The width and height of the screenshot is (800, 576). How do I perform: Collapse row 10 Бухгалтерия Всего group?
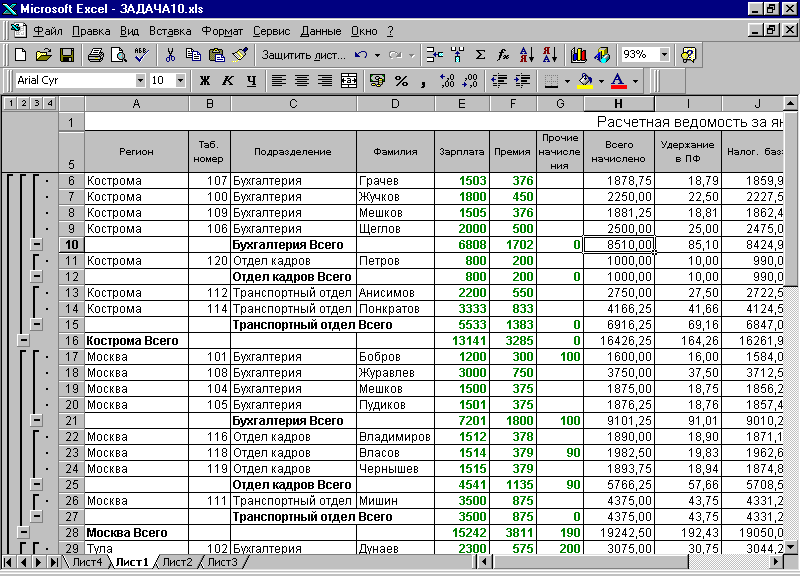click(x=36, y=244)
